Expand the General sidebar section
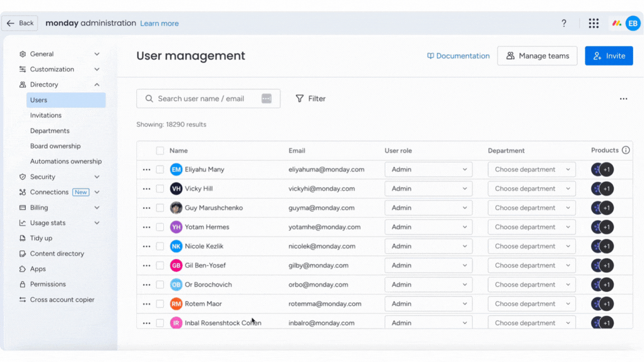The image size is (644, 362). click(x=60, y=54)
